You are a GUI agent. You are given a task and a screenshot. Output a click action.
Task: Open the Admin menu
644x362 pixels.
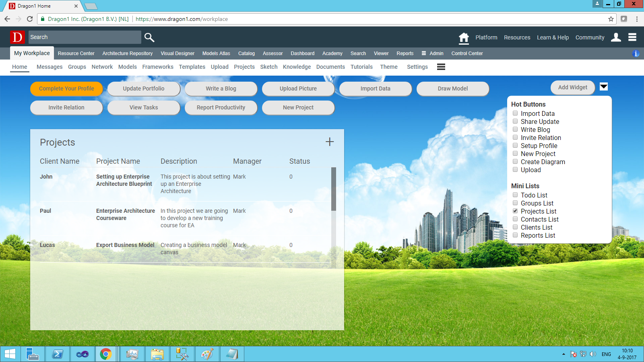[432, 53]
